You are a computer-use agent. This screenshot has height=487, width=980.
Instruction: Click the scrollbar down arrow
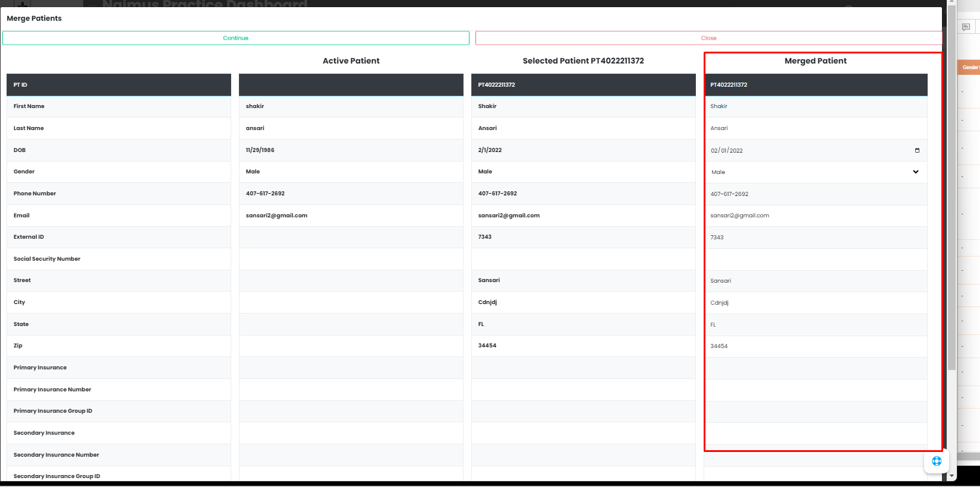click(951, 476)
